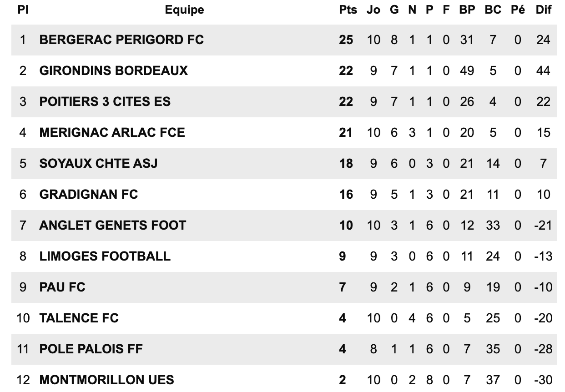Select the Dif column header
This screenshot has width=565, height=392.
pos(543,10)
